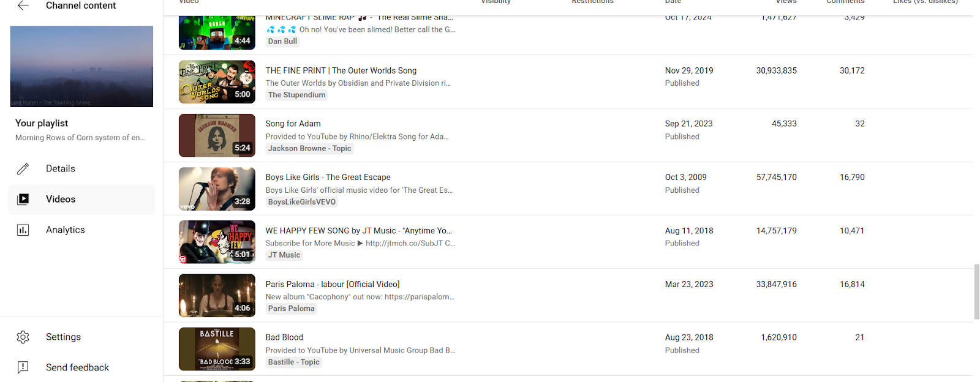Open THE FINE PRINT Outer Worlds Song thumbnail
The height and width of the screenshot is (382, 980).
coord(217,82)
